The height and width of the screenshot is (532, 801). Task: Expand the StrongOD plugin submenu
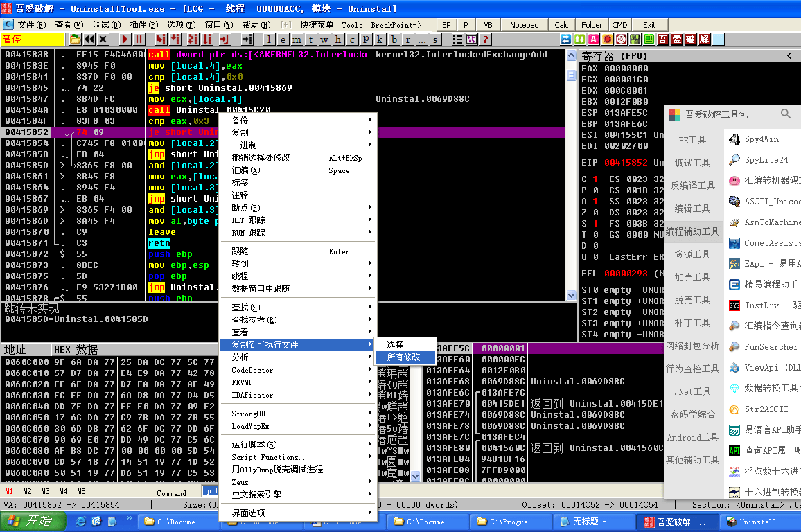coord(298,413)
